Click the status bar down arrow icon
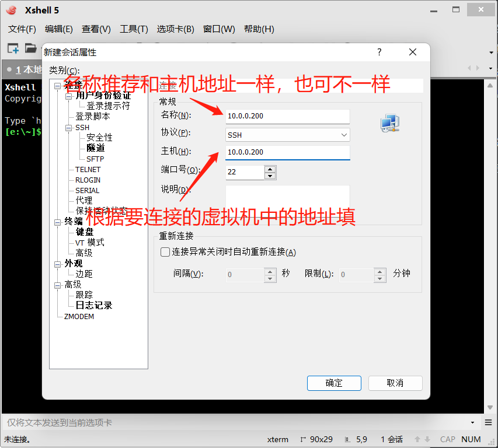This screenshot has height=448, width=498. click(427, 439)
